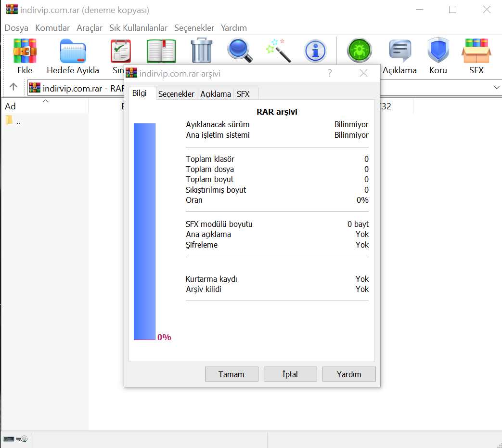Image resolution: width=502 pixels, height=448 pixels.
Task: Open the Sık Kullanılanlar menu
Action: pos(138,28)
